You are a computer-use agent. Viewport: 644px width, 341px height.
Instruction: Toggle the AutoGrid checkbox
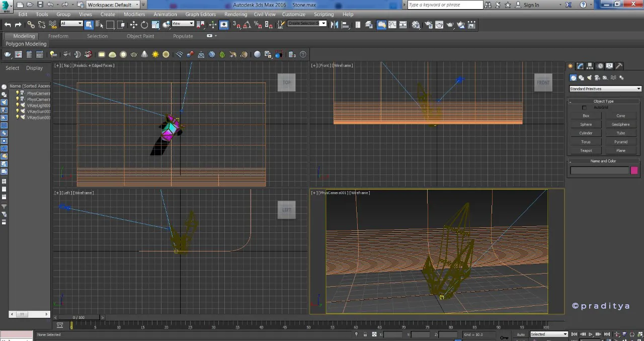[x=584, y=108]
